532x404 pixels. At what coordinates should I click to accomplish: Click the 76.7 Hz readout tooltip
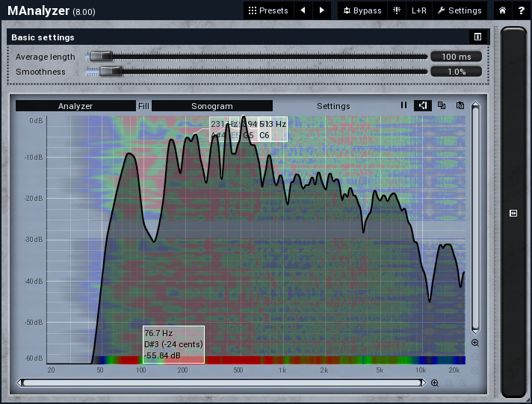pos(173,344)
